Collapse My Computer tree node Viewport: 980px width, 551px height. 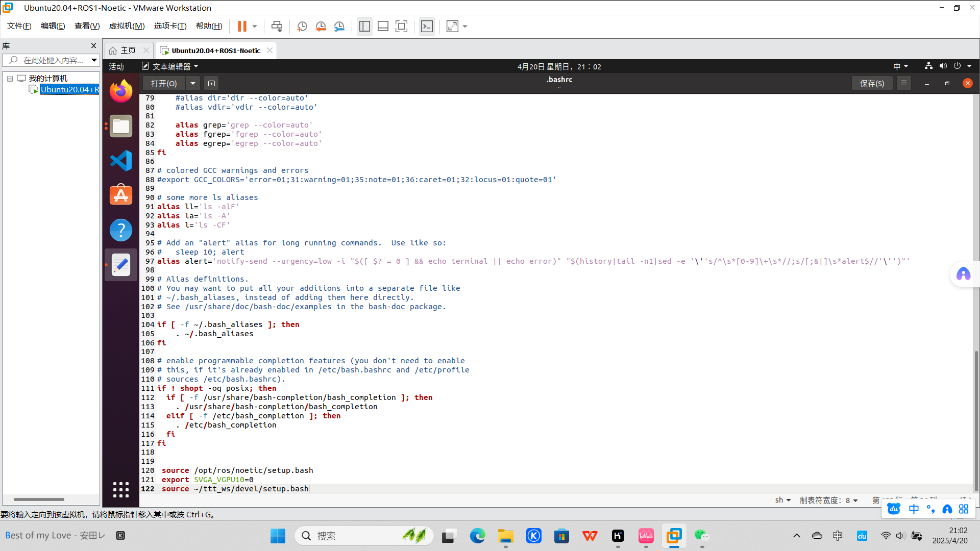(x=10, y=79)
